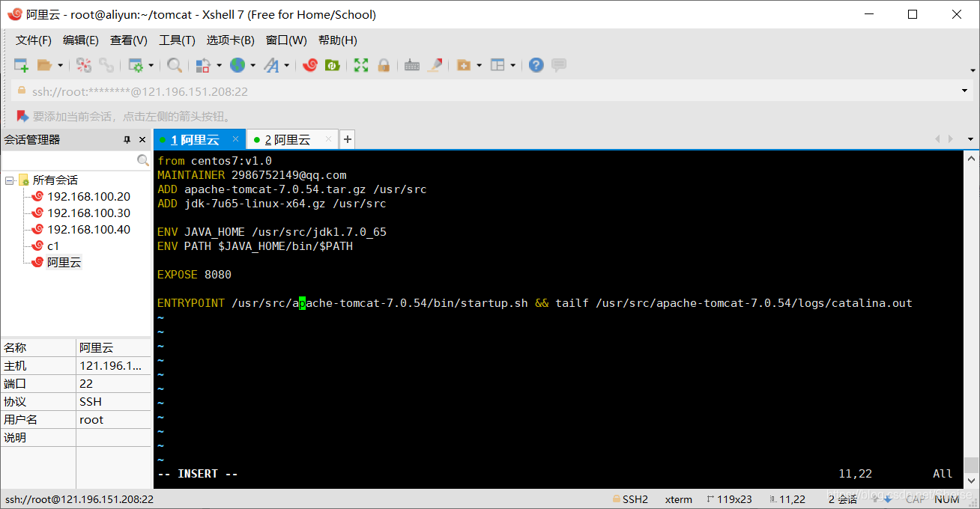
Task: Open the 选项卡(B) menu
Action: (231, 40)
